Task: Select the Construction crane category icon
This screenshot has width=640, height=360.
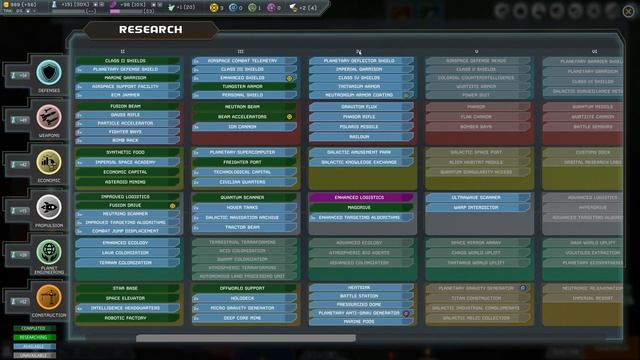Action: (49, 297)
